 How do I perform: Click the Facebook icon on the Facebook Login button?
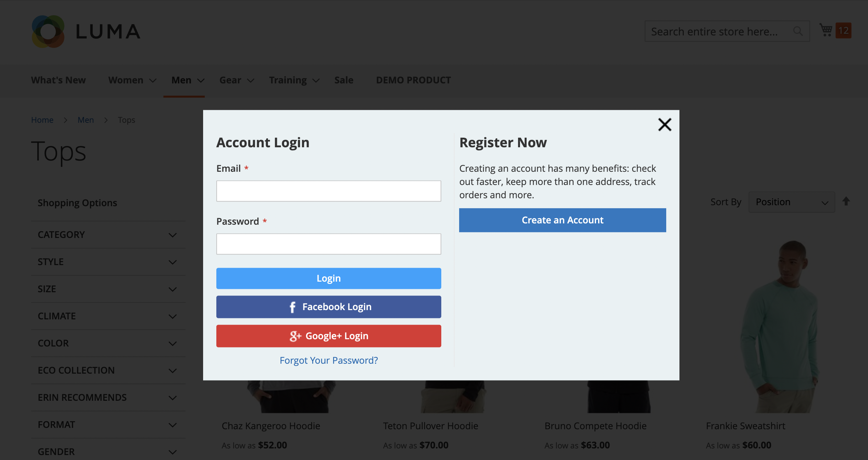[x=292, y=307]
